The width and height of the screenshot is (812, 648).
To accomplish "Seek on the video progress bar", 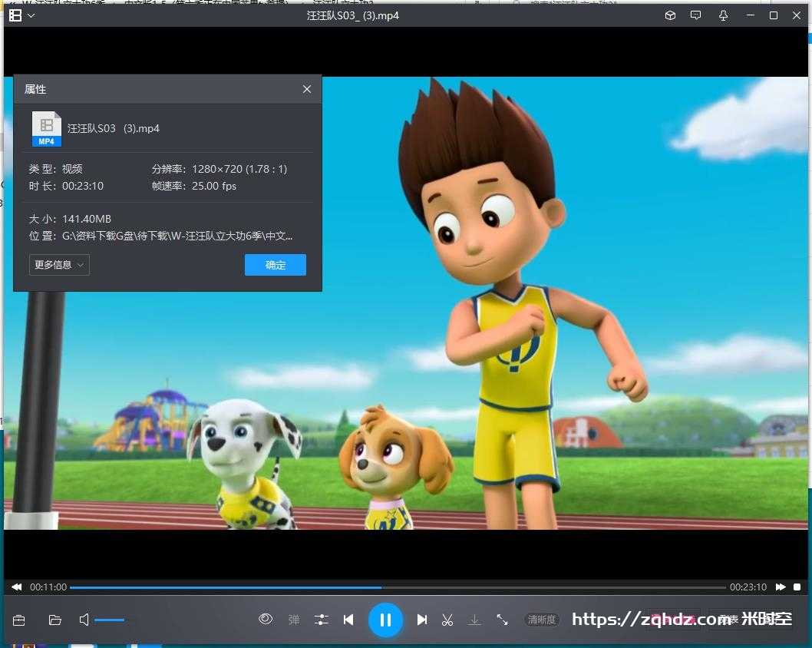I will click(x=398, y=587).
